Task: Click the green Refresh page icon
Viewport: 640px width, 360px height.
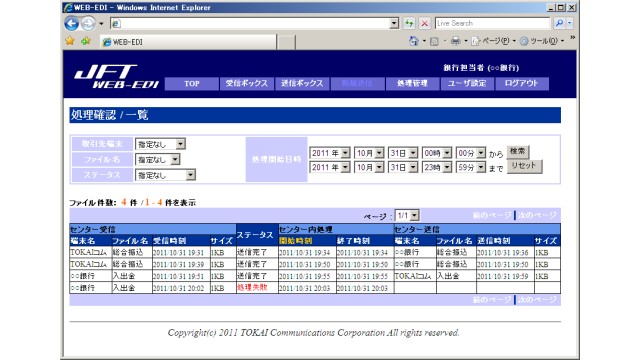Action: 409,23
